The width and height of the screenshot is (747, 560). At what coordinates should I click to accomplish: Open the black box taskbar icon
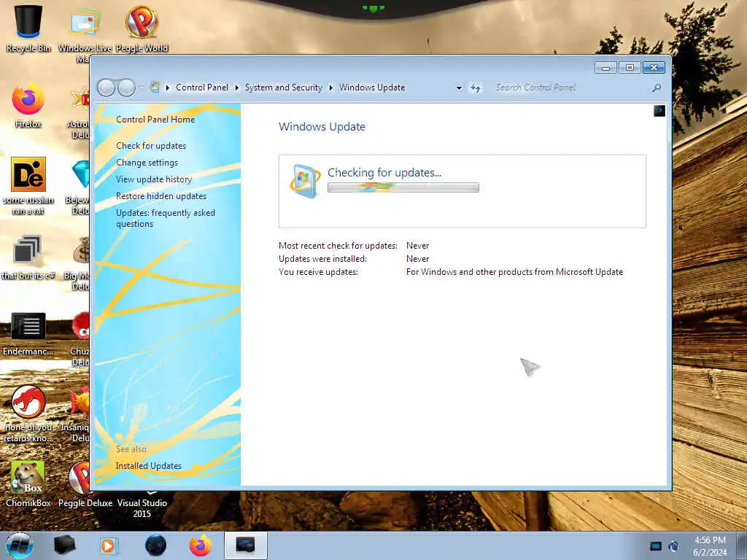64,545
